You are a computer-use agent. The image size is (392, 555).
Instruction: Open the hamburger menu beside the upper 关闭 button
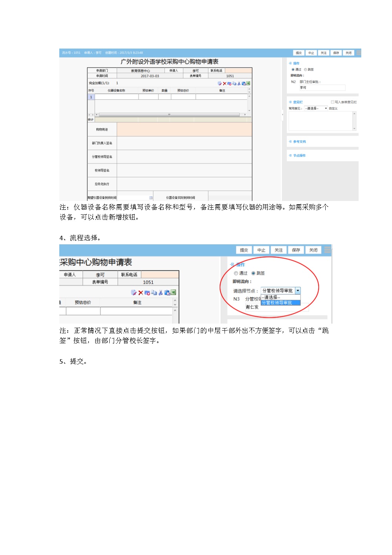[358, 53]
